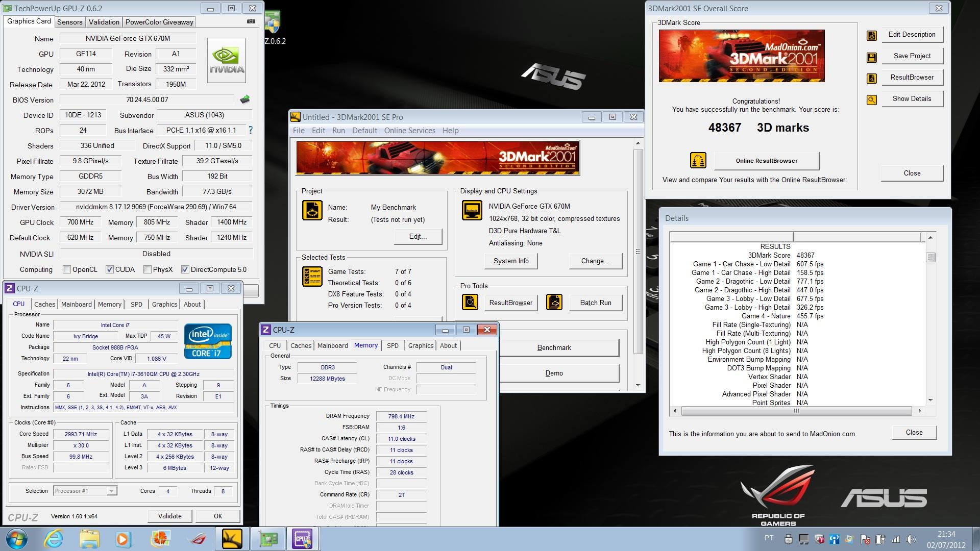
Task: Click the Project icon in 3DMark window
Action: [x=312, y=210]
